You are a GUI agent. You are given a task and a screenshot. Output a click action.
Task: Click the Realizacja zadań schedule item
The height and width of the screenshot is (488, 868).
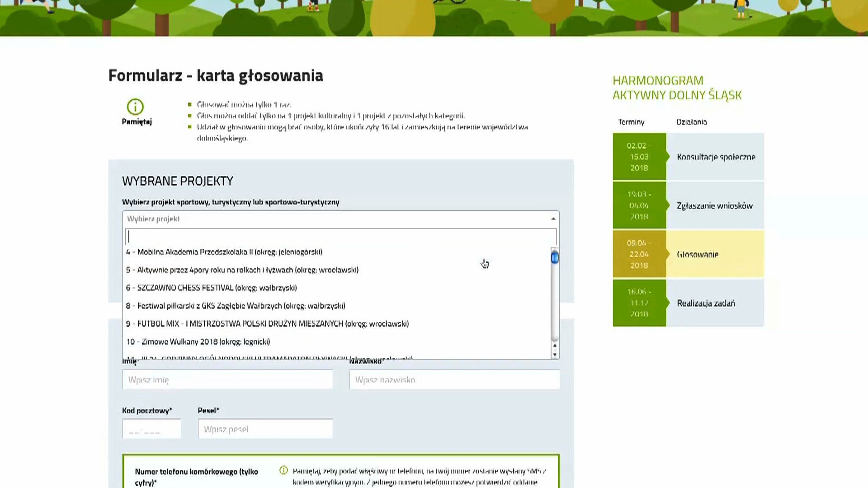tap(716, 303)
